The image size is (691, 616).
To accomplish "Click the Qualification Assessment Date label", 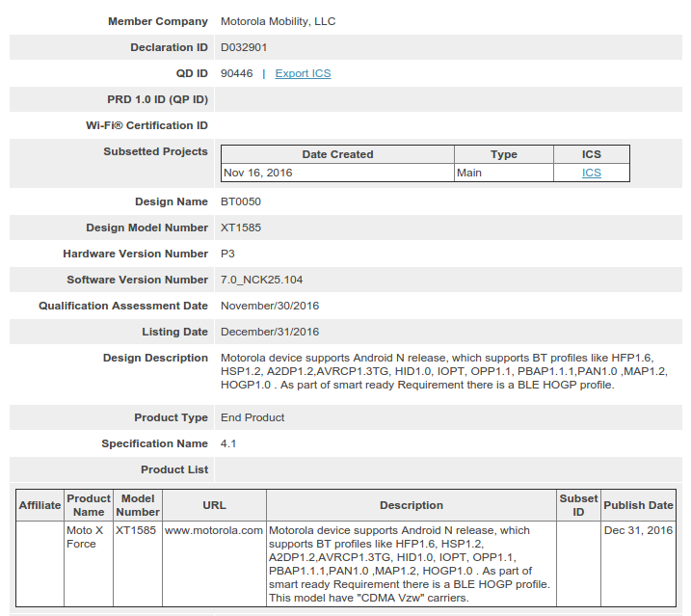I will click(123, 306).
